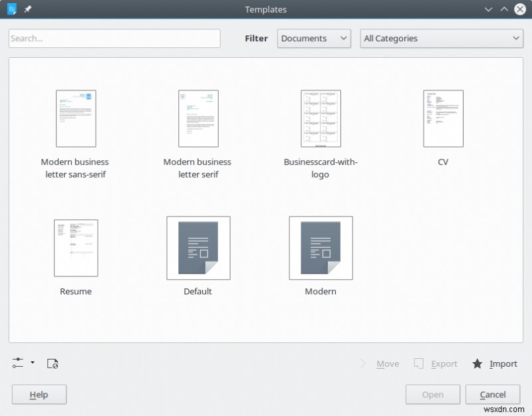Click the Export document icon
532x416 pixels.
418,364
